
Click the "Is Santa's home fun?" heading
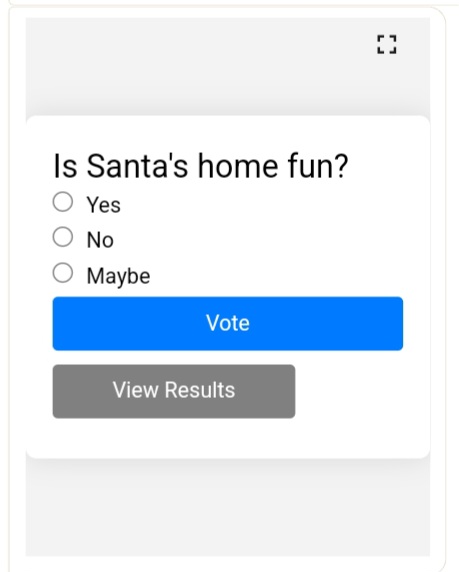click(201, 166)
